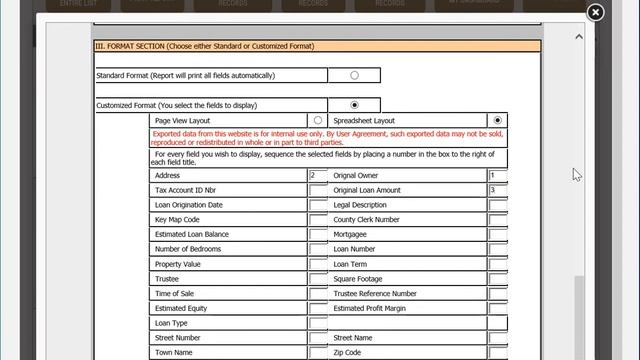Click the 'Key Map Code' field label
640x360 pixels.
click(177, 220)
